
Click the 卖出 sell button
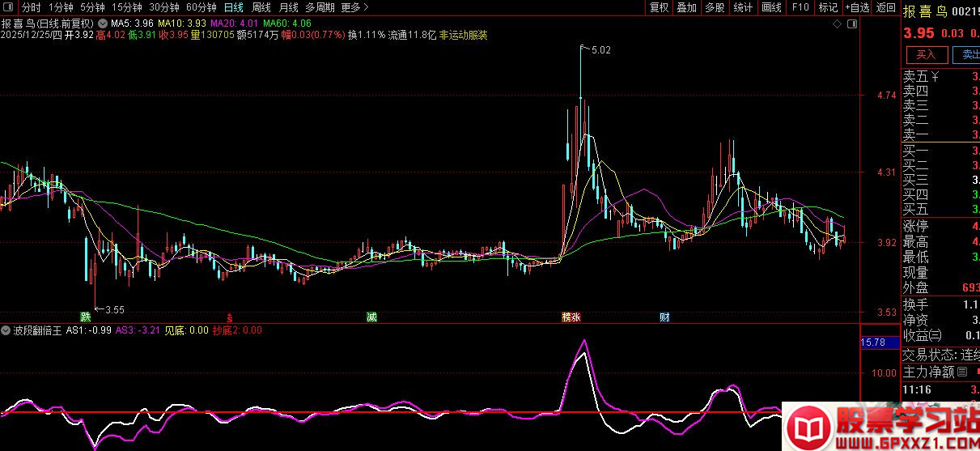(x=969, y=55)
